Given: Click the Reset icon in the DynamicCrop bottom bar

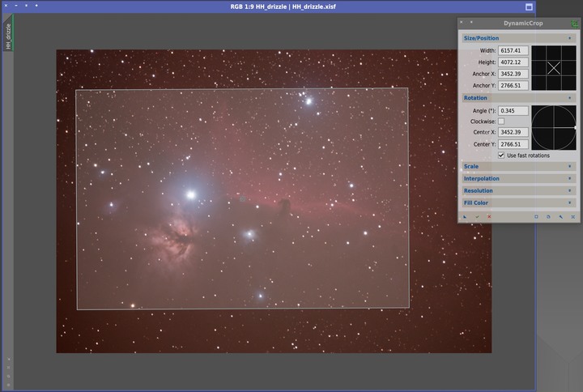Looking at the screenshot, I should 573,217.
